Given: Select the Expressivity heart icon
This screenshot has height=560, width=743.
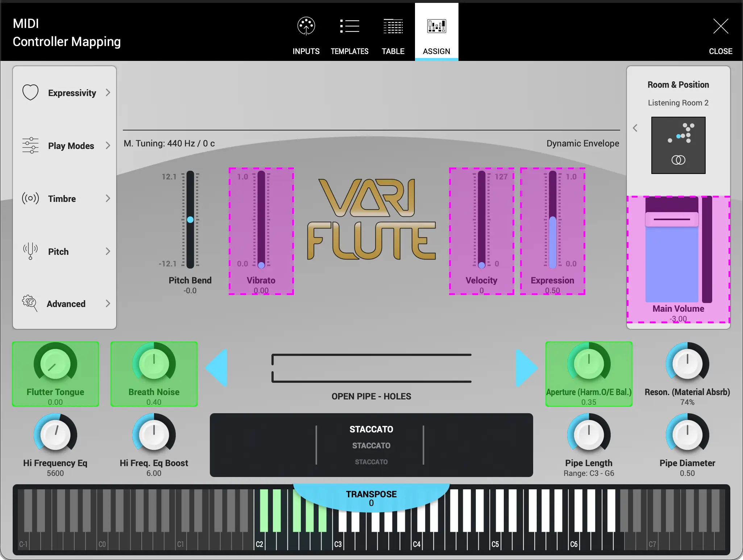Looking at the screenshot, I should pos(30,92).
